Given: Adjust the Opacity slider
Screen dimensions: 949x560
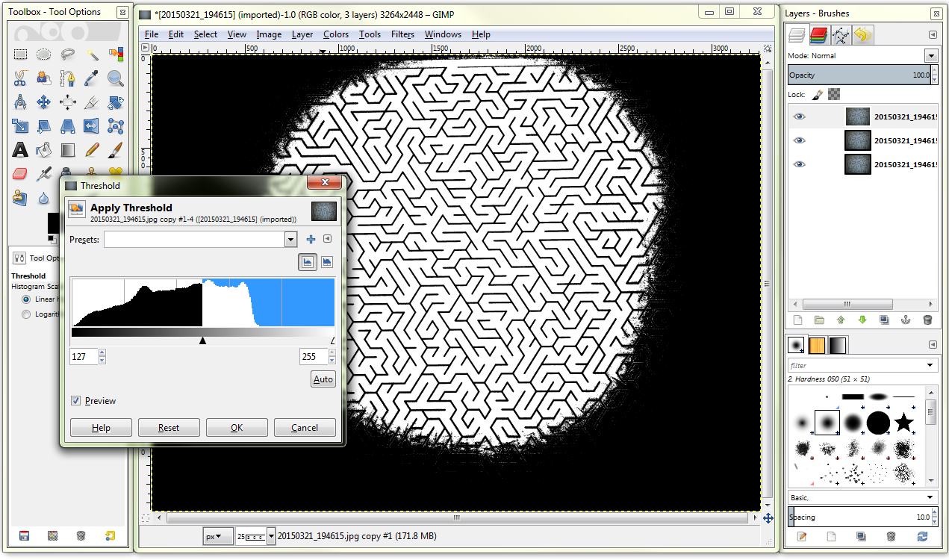Looking at the screenshot, I should tap(859, 75).
